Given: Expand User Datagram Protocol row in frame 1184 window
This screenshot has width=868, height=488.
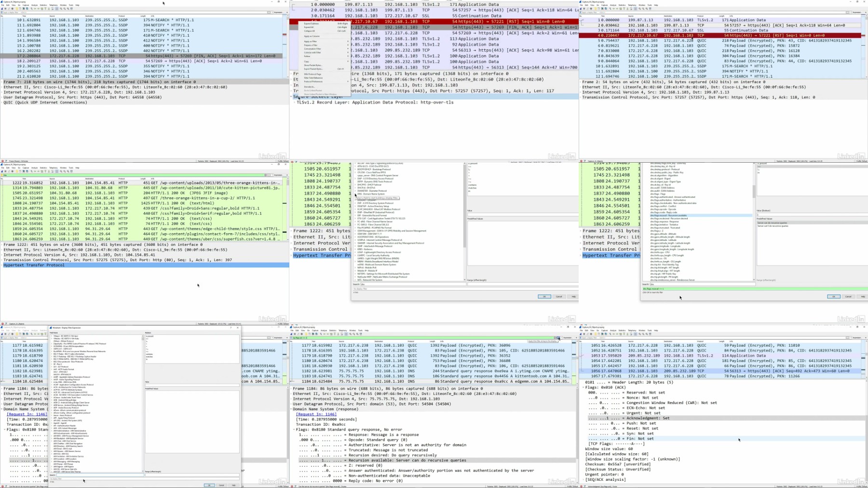Looking at the screenshot, I should pos(291,404).
